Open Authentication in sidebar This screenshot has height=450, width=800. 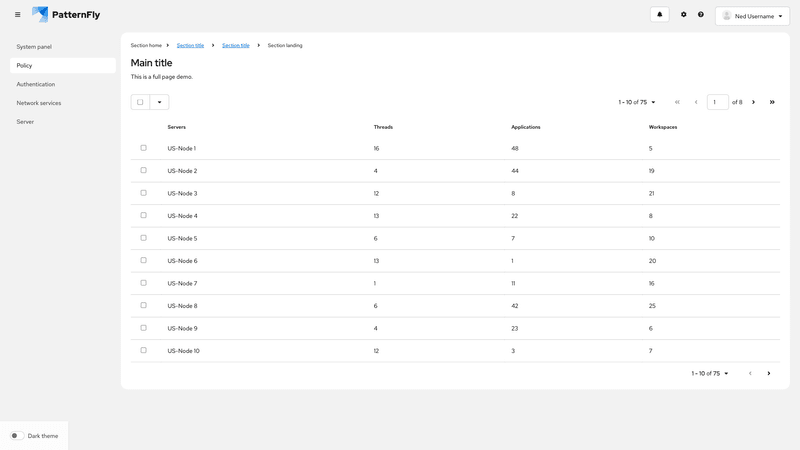pos(63,84)
